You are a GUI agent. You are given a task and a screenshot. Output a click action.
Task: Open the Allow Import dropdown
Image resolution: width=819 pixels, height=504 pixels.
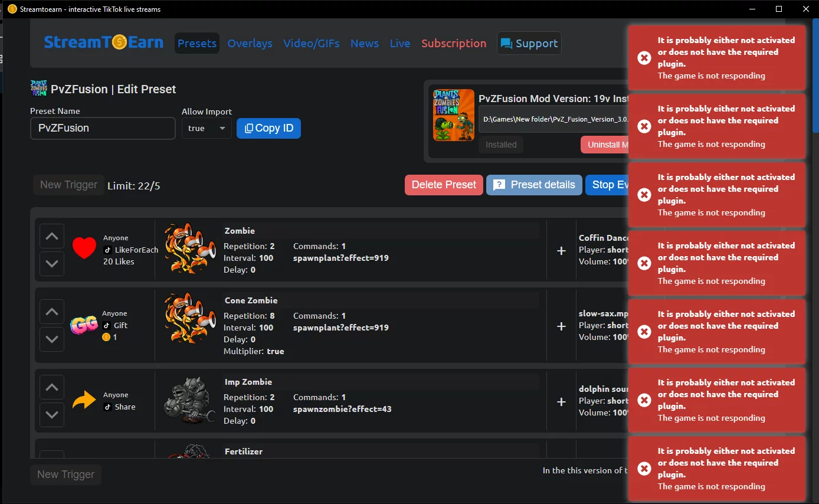click(x=206, y=128)
